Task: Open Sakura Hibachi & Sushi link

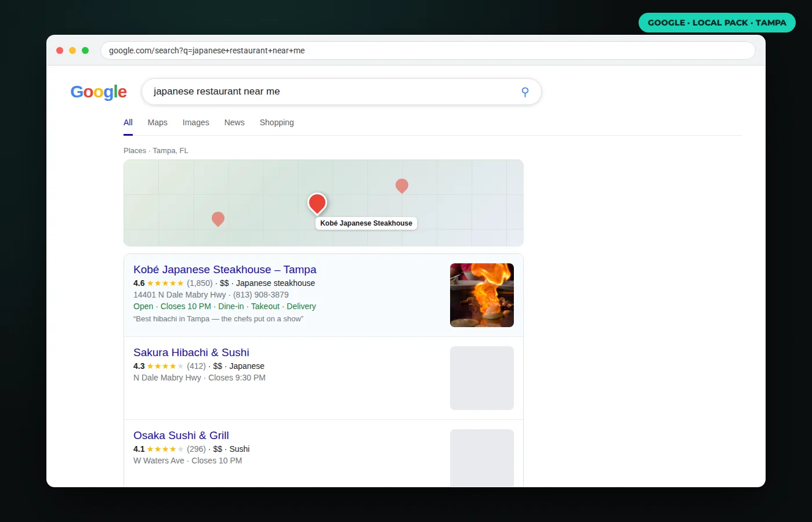Action: click(191, 353)
